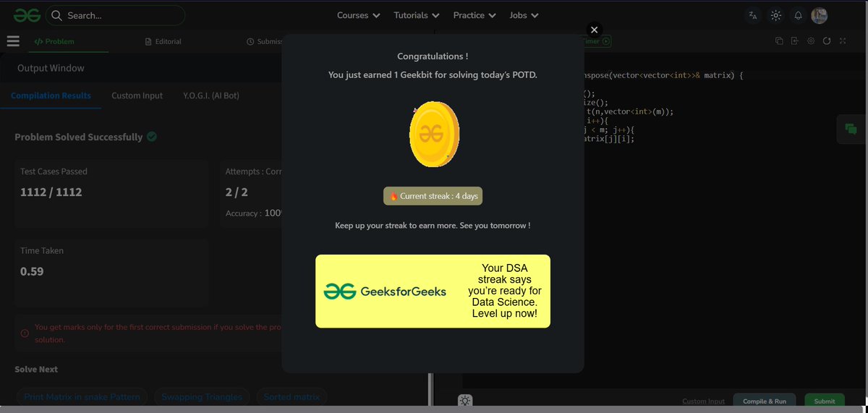The image size is (868, 413).
Task: Click the Congratulations ! heading
Action: [433, 56]
